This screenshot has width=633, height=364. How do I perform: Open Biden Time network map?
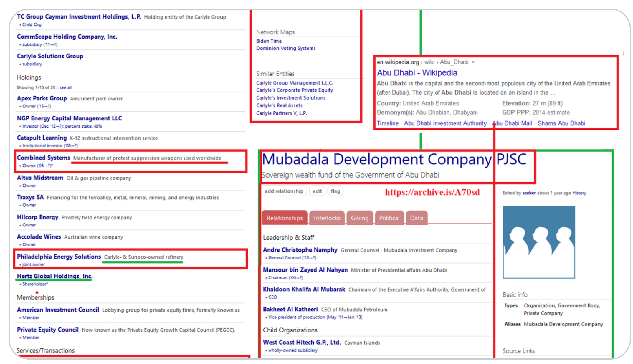click(269, 41)
